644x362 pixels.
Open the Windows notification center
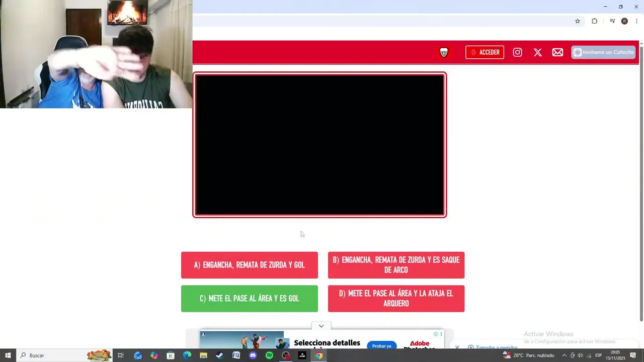633,355
